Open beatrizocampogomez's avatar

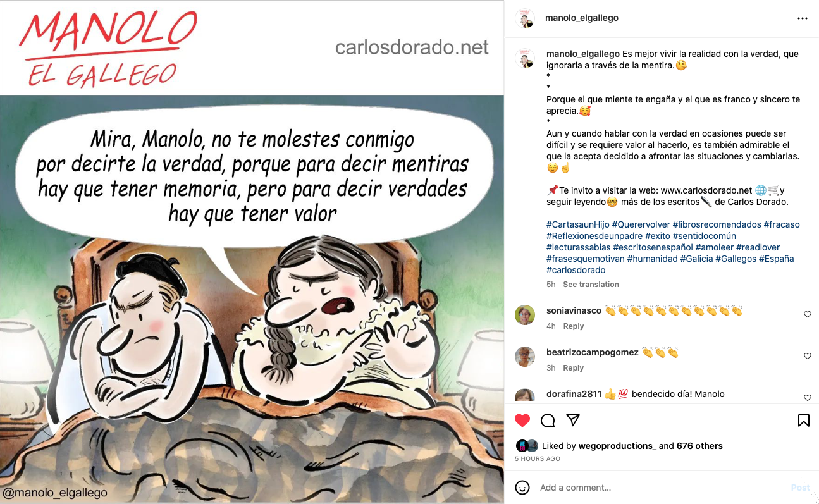click(525, 357)
